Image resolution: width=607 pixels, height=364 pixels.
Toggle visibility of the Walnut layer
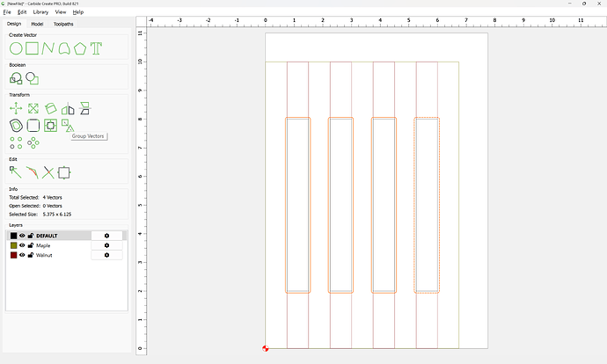coord(23,255)
